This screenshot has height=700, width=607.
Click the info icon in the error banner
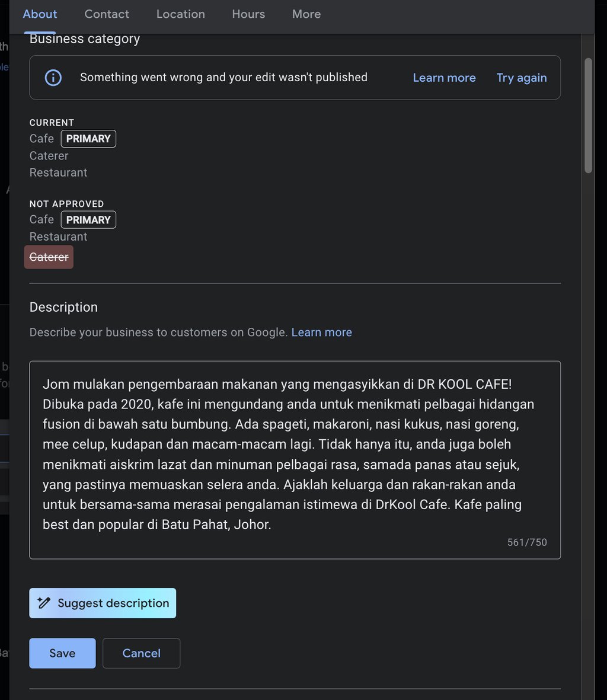(x=53, y=78)
